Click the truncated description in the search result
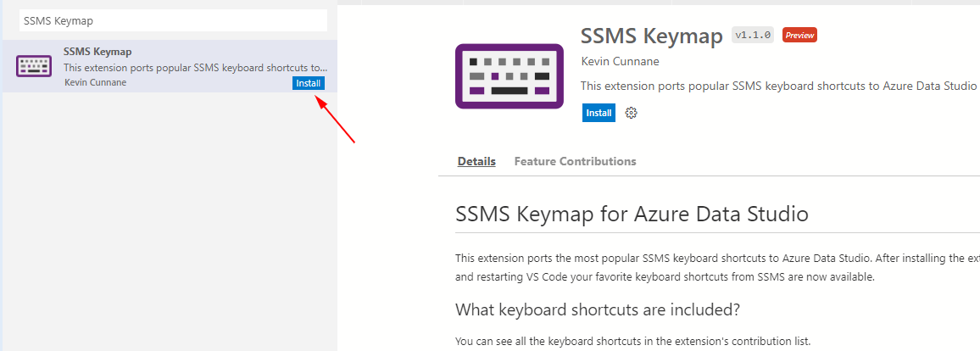Image resolution: width=980 pixels, height=351 pixels. click(x=196, y=68)
